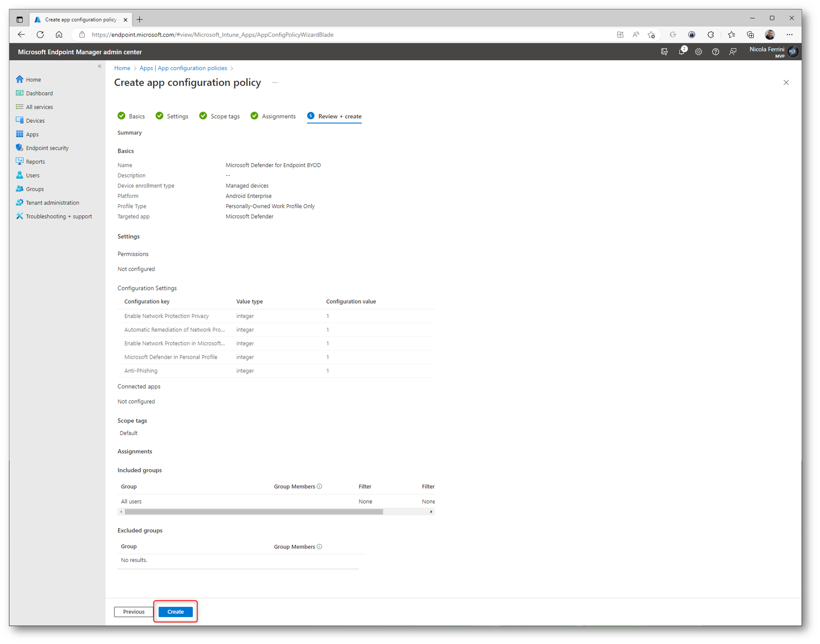
Task: Open the help question mark icon
Action: [x=716, y=52]
